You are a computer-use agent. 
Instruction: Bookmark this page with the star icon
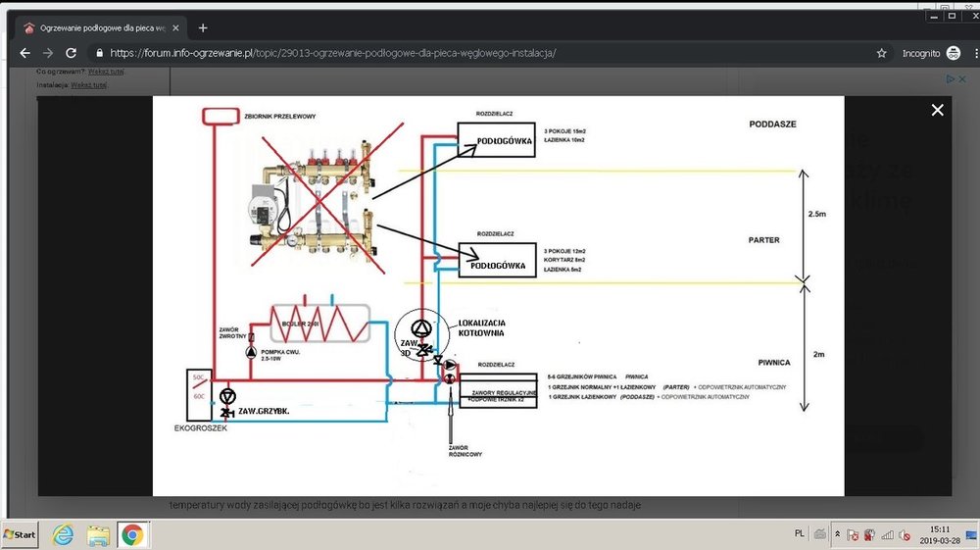882,53
